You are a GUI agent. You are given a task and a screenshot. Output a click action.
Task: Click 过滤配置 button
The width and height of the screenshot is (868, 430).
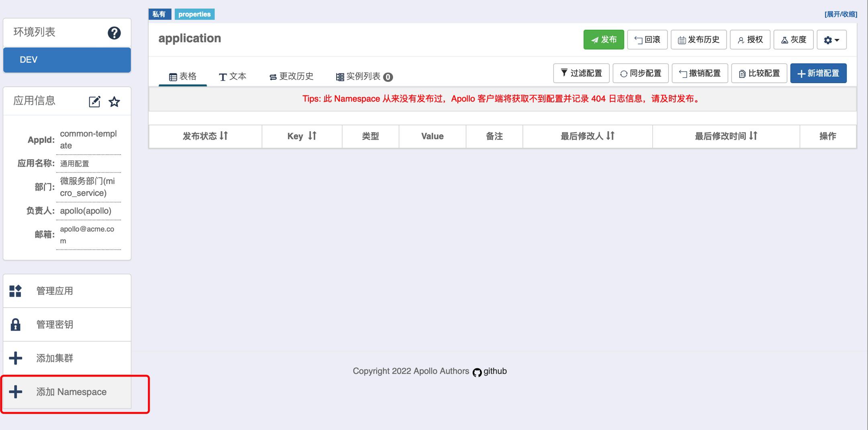coord(581,73)
